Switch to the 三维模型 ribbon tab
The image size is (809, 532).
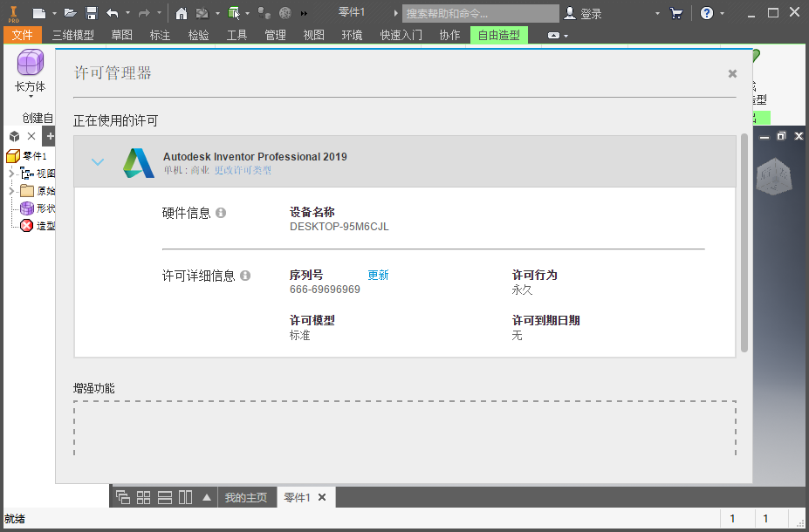click(x=72, y=35)
